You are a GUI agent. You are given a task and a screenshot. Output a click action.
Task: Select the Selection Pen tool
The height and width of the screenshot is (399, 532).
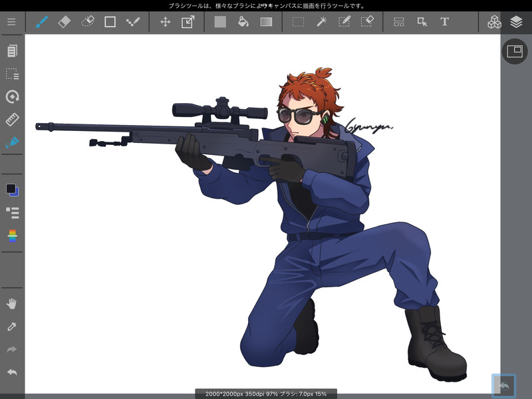[344, 22]
